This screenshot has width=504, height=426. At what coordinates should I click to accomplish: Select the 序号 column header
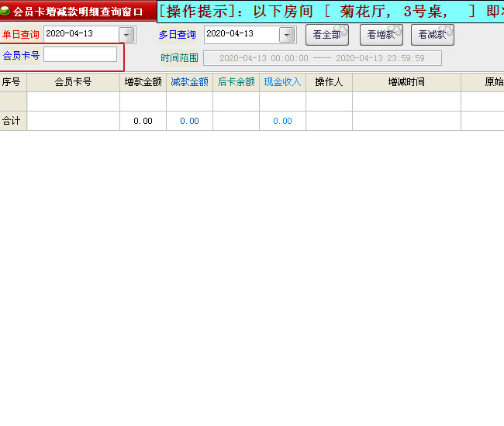(13, 82)
